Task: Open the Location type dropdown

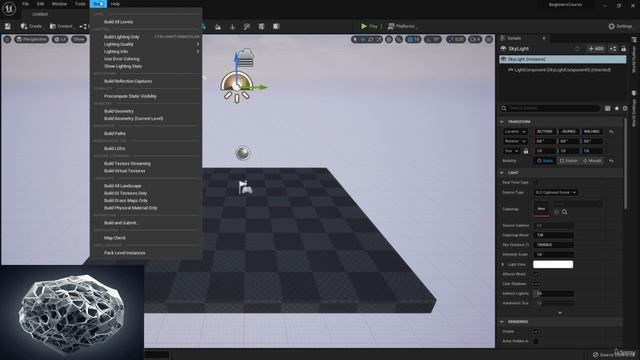Action: pos(515,132)
